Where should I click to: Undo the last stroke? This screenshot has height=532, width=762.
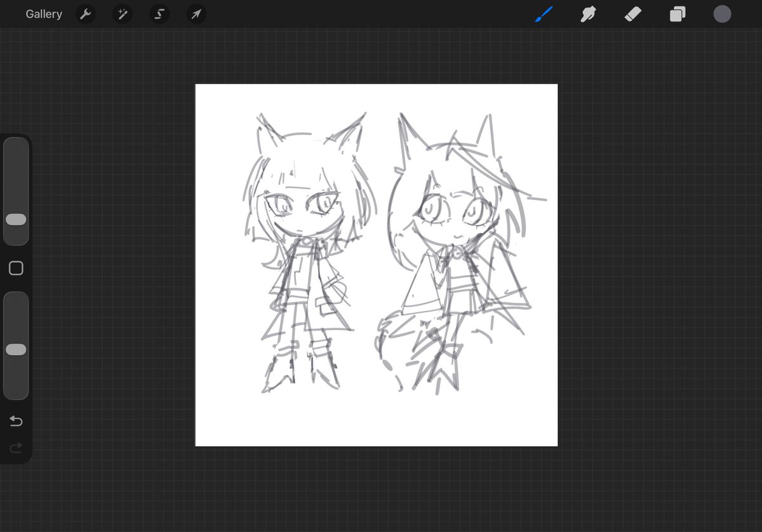pyautogui.click(x=16, y=422)
